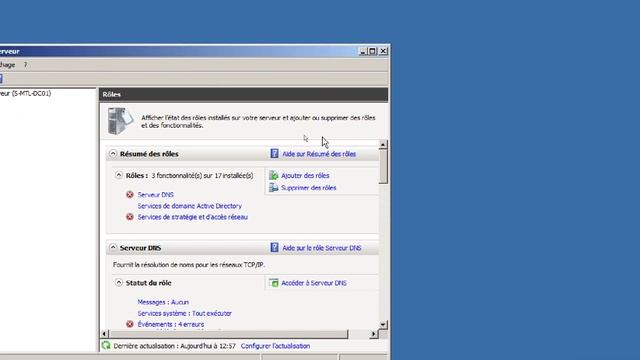Open the Aide sur Résumé des rôles help icon
640x360 pixels.
coord(274,153)
